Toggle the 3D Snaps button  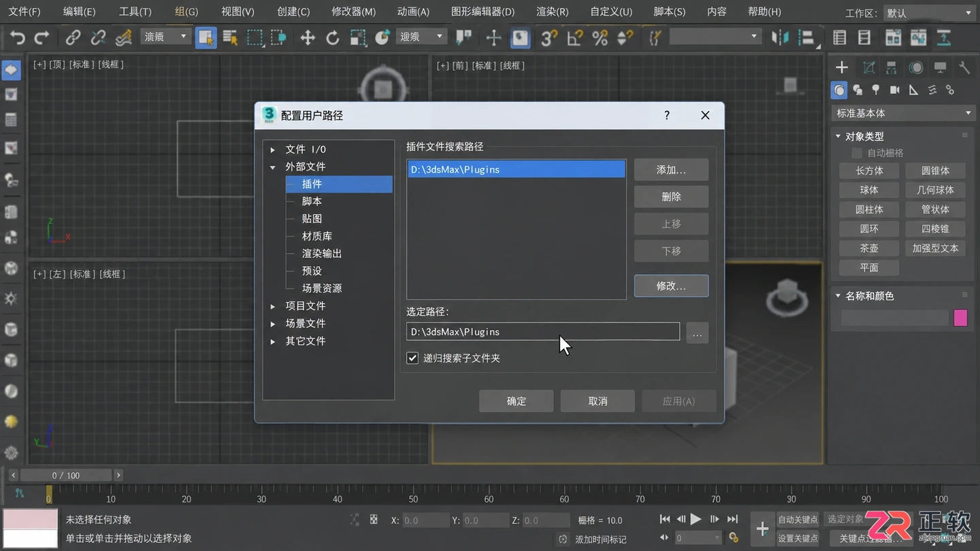pyautogui.click(x=549, y=37)
